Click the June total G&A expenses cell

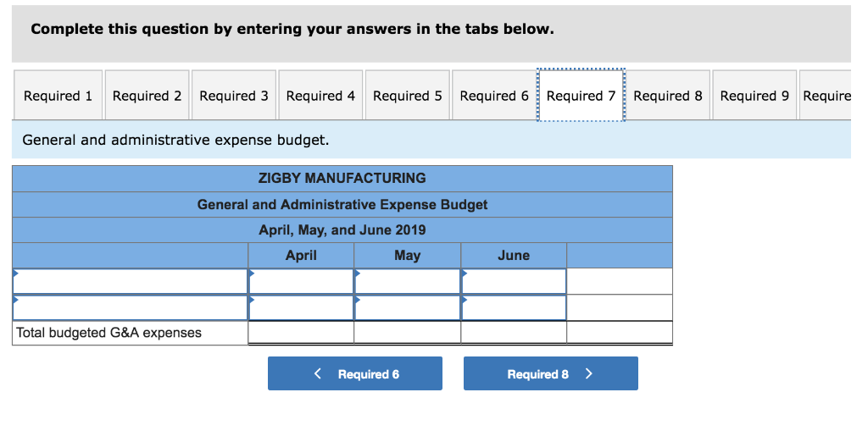(x=514, y=333)
